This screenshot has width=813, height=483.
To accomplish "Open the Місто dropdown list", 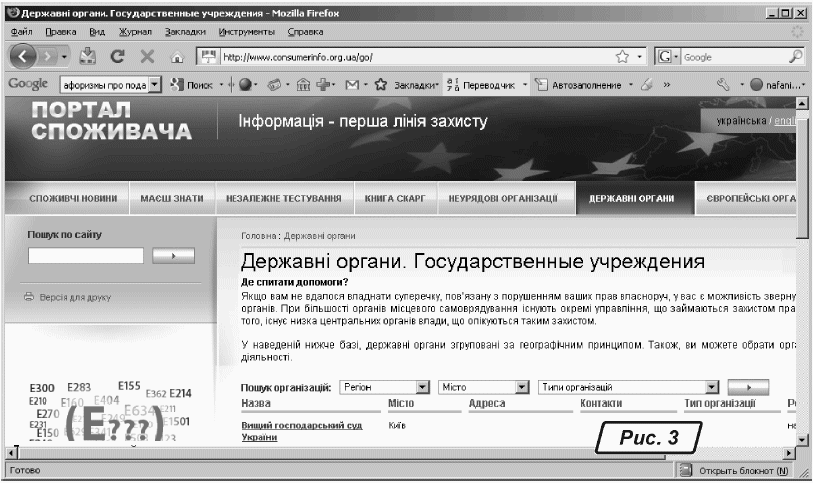I will pyautogui.click(x=521, y=386).
